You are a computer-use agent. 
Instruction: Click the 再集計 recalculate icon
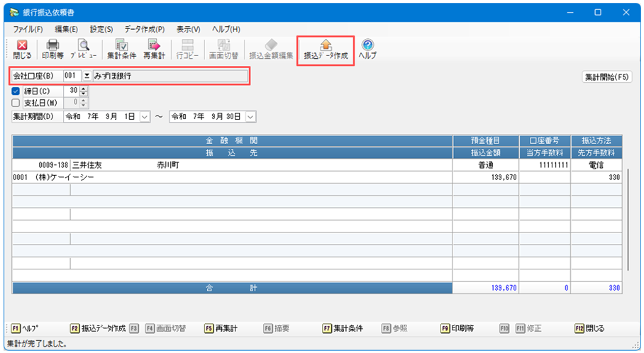[154, 49]
